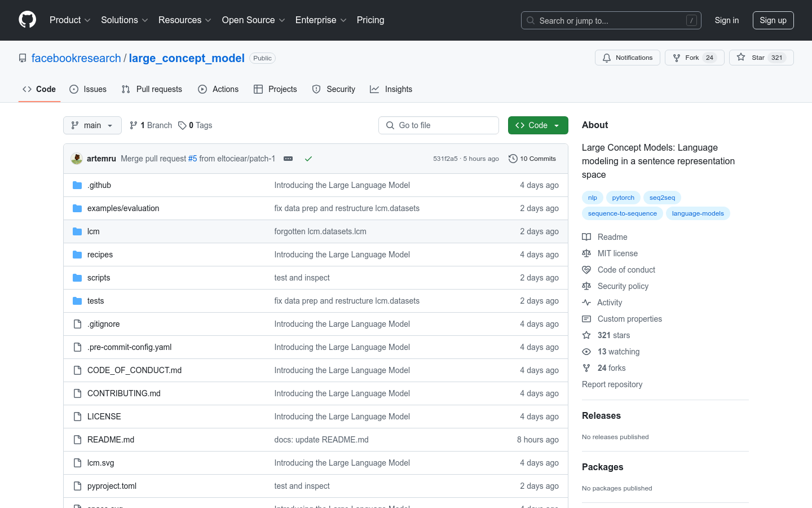
Task: Open the Pricing page
Action: tap(370, 20)
